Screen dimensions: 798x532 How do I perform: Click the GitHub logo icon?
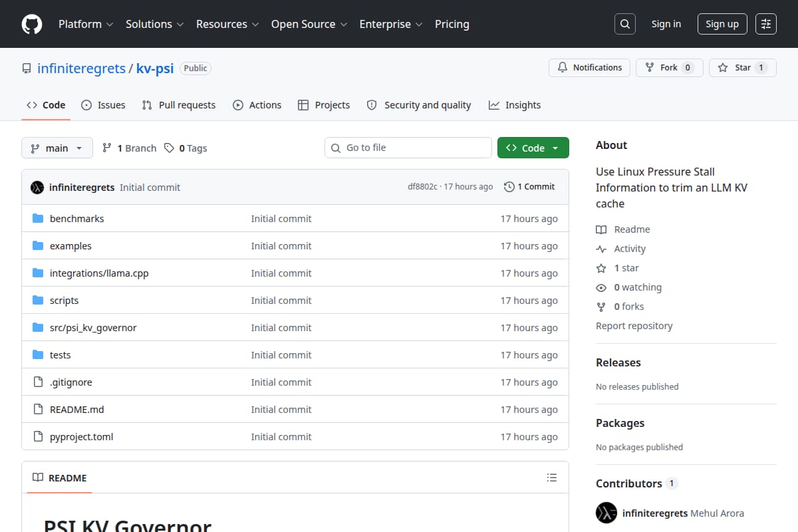32,24
